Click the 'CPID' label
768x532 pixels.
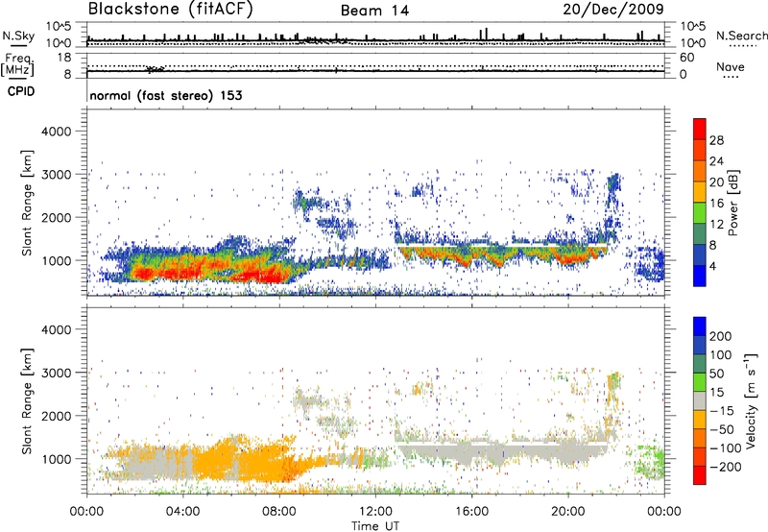click(21, 91)
